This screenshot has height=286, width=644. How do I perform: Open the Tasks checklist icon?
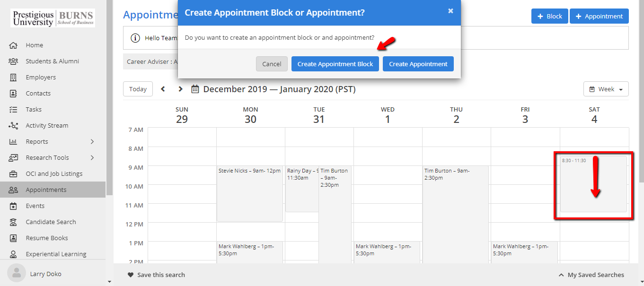pos(13,110)
